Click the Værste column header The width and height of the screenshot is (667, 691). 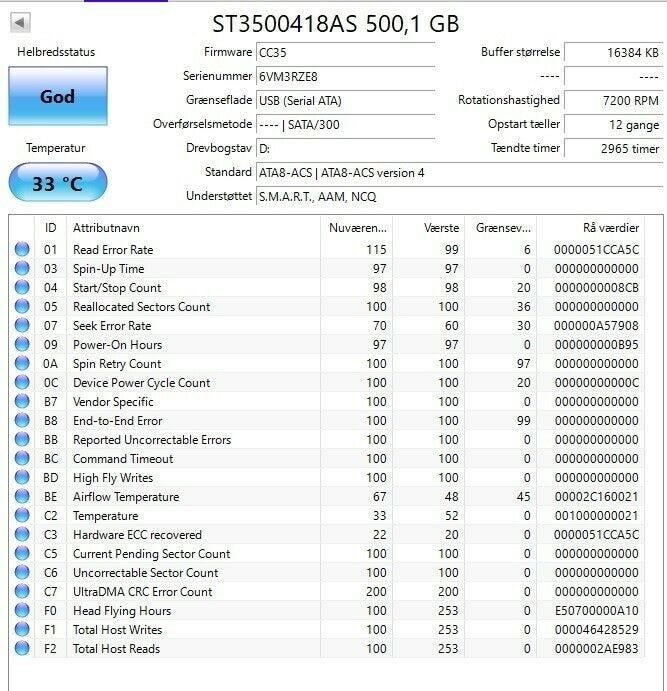coord(428,228)
